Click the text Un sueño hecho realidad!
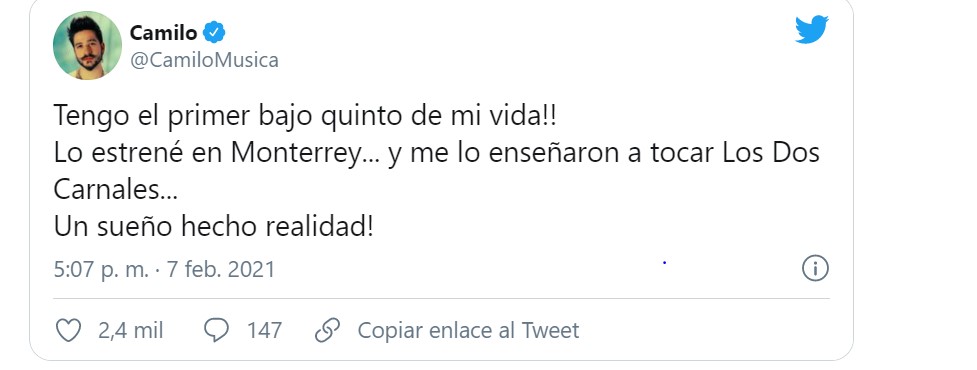 point(213,227)
